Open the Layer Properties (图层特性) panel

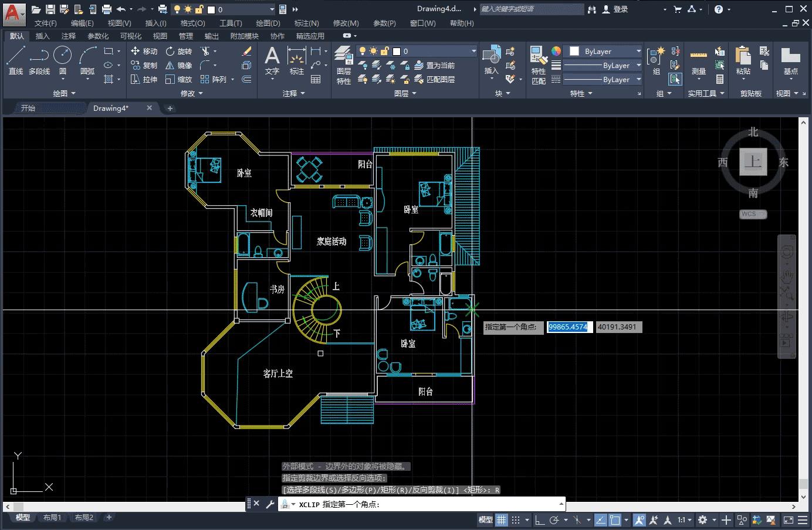point(344,65)
